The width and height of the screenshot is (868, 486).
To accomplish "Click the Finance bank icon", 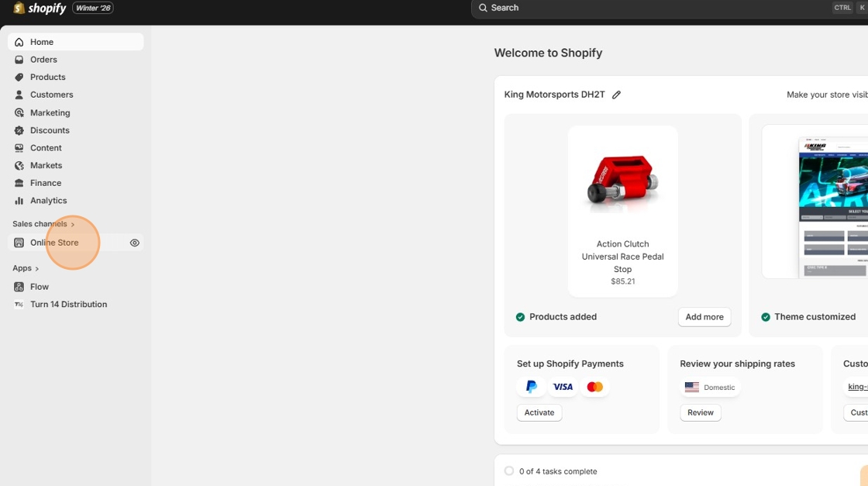I will coord(19,183).
